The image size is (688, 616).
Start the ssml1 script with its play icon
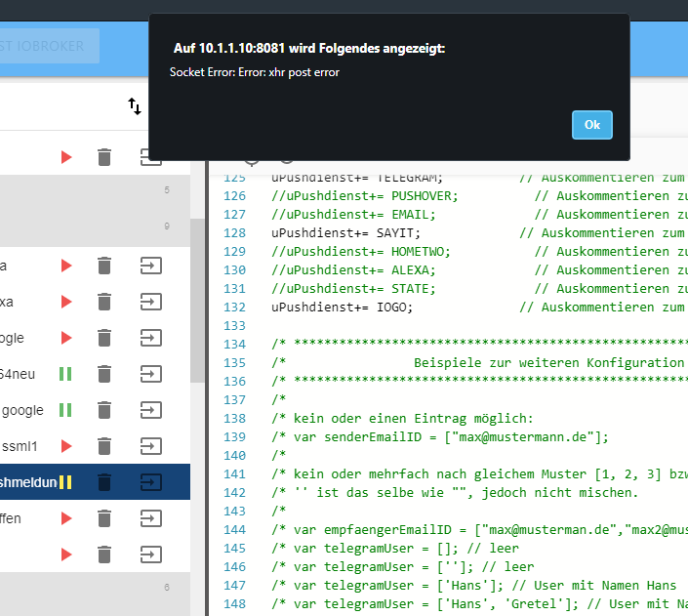point(66,446)
